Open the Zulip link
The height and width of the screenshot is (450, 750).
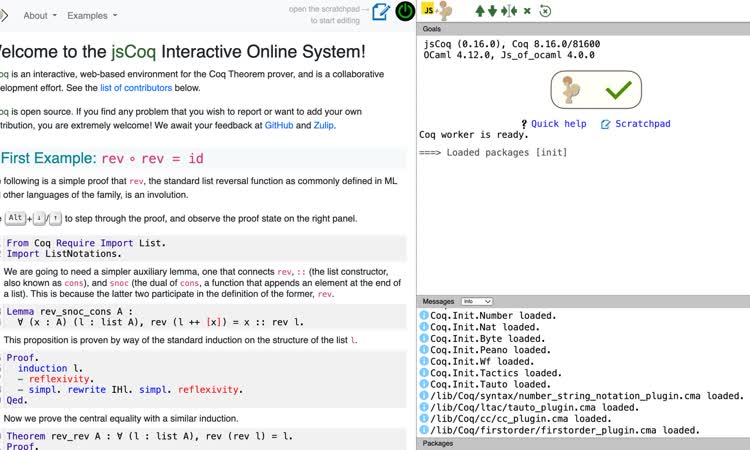pos(324,125)
